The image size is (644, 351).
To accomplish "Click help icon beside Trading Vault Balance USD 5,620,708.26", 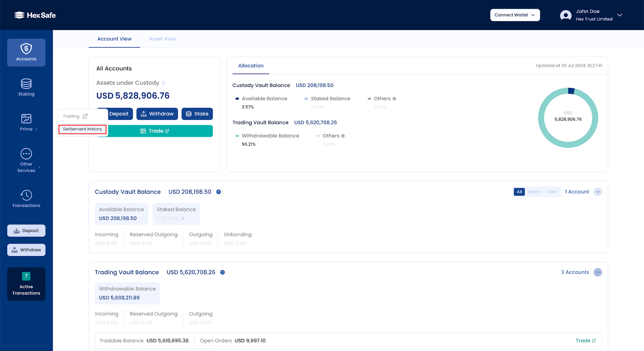I will (x=223, y=272).
